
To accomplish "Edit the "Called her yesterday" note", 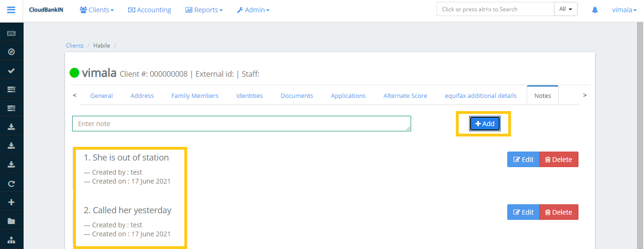I will [523, 212].
